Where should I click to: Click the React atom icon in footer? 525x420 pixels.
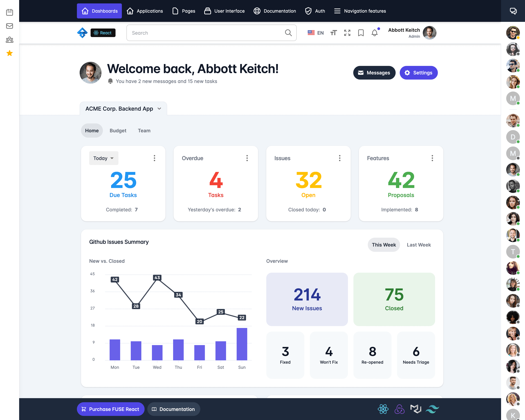coord(383,409)
